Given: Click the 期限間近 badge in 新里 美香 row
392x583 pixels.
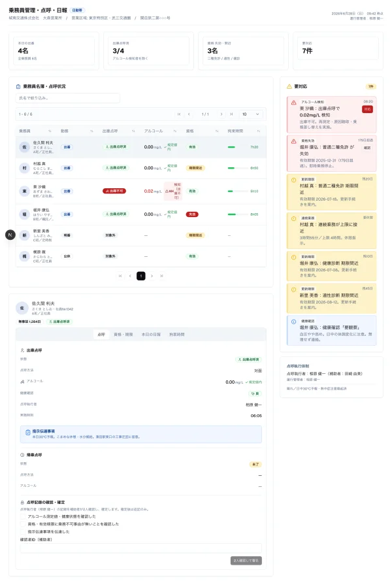Looking at the screenshot, I should click(x=195, y=235).
